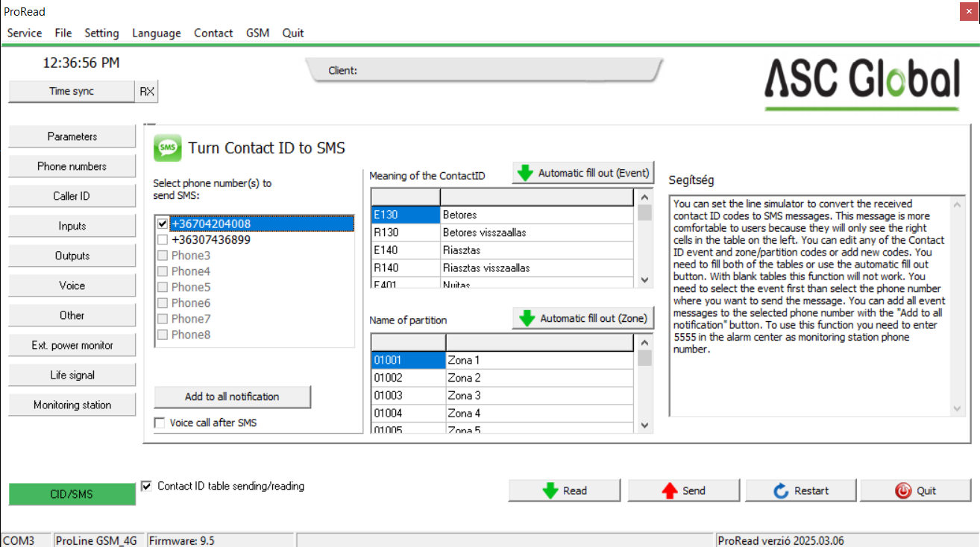Open the Service menu
This screenshot has height=547, width=980.
click(x=25, y=33)
